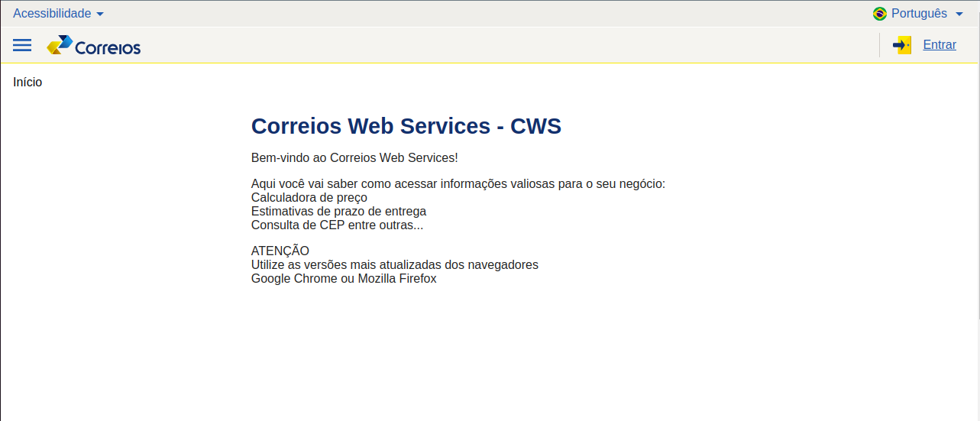Open the Acessibilidade dropdown
Viewport: 980px width, 421px height.
pos(59,14)
